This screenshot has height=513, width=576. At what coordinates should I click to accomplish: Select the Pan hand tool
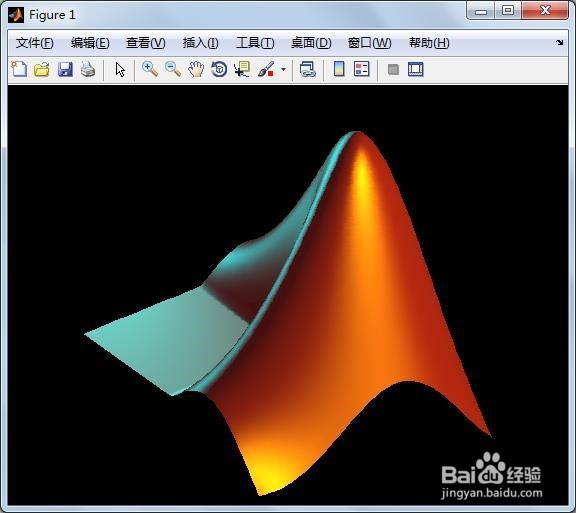click(196, 69)
